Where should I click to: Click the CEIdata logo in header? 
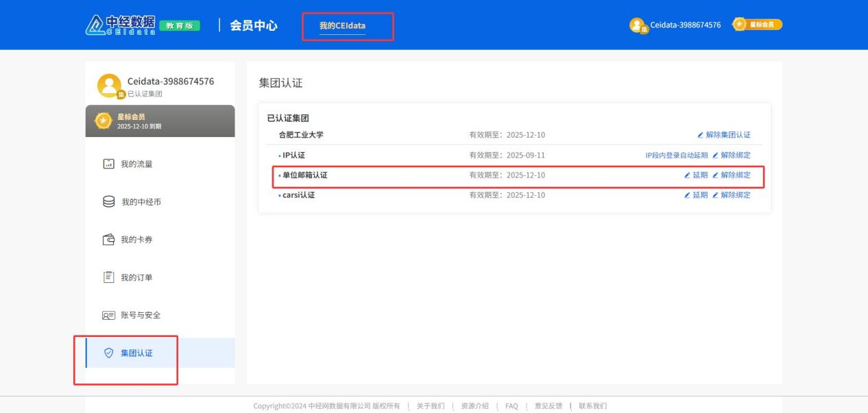(x=120, y=25)
